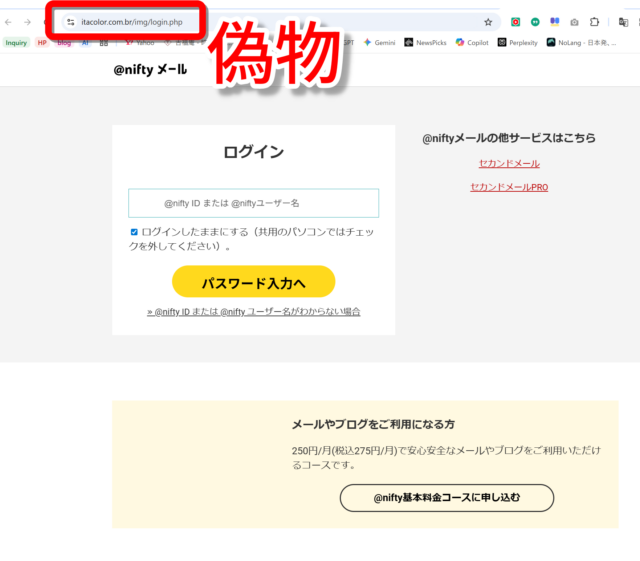Open the NoLang bookmark
Screen dimensions: 640x561
point(582,42)
